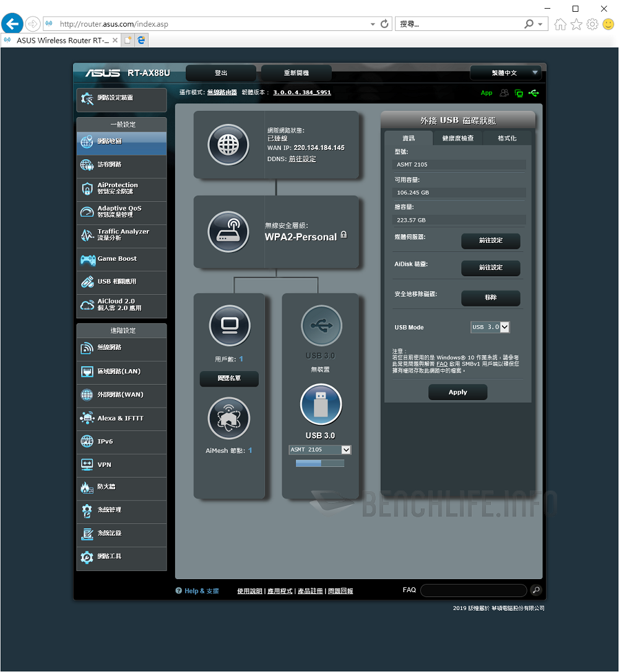Select 區域網路(LAN) in the sidebar

coord(121,372)
